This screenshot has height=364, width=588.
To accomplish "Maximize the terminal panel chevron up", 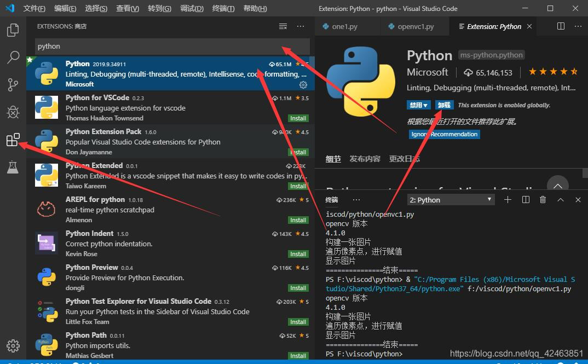I will (x=561, y=200).
